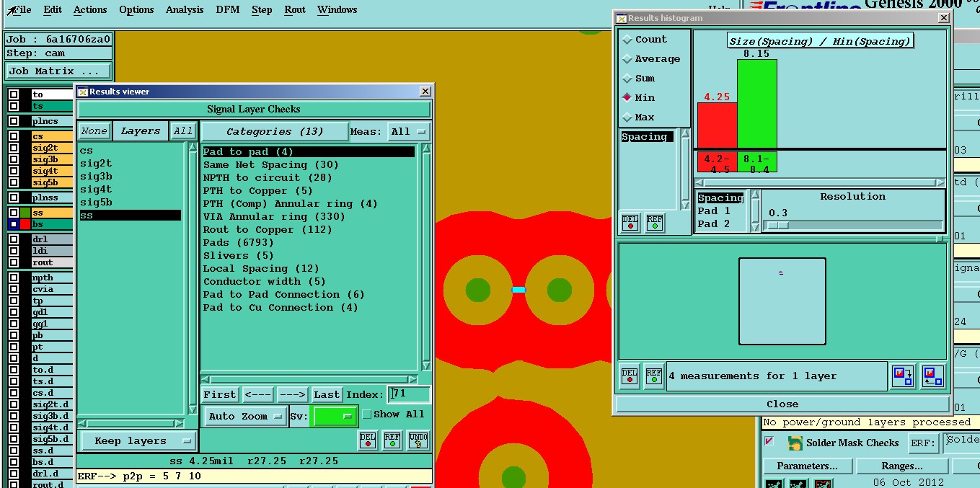Select VIA Annular ring (330) category

click(274, 217)
